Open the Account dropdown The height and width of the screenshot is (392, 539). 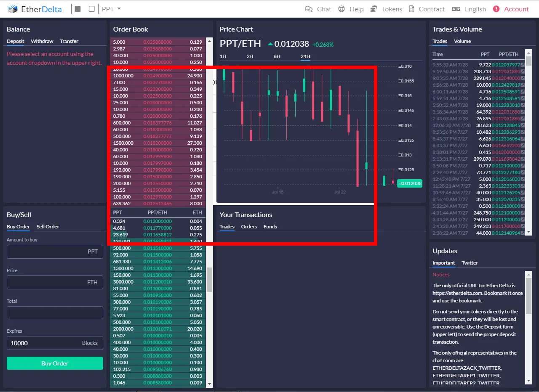point(511,9)
